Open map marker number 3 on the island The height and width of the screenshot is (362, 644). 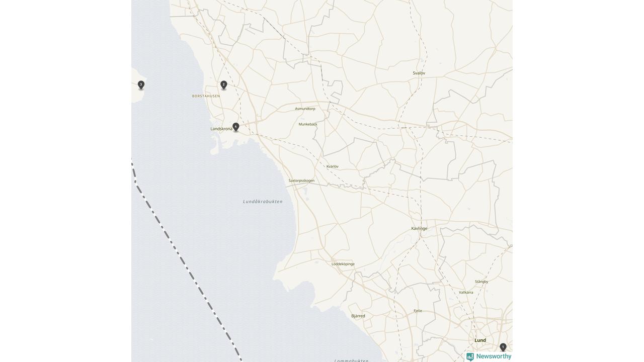tap(141, 85)
